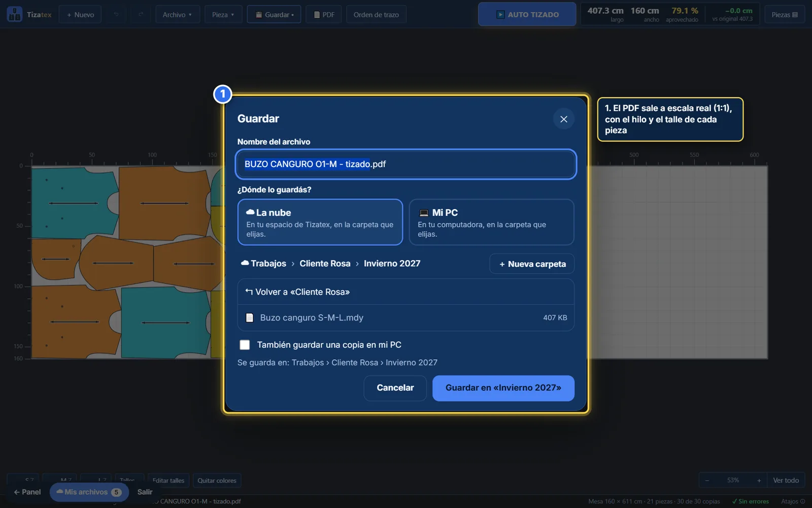Click the redo arrow in the toolbar

141,15
